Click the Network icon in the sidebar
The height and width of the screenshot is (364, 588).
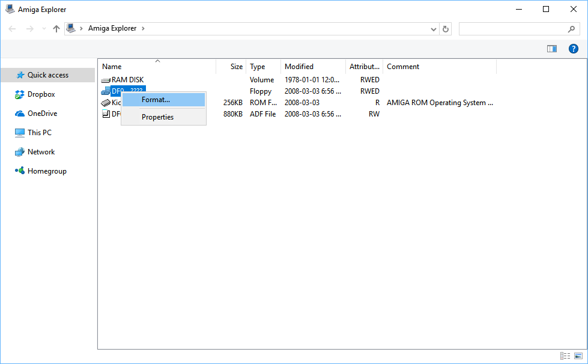(x=19, y=152)
